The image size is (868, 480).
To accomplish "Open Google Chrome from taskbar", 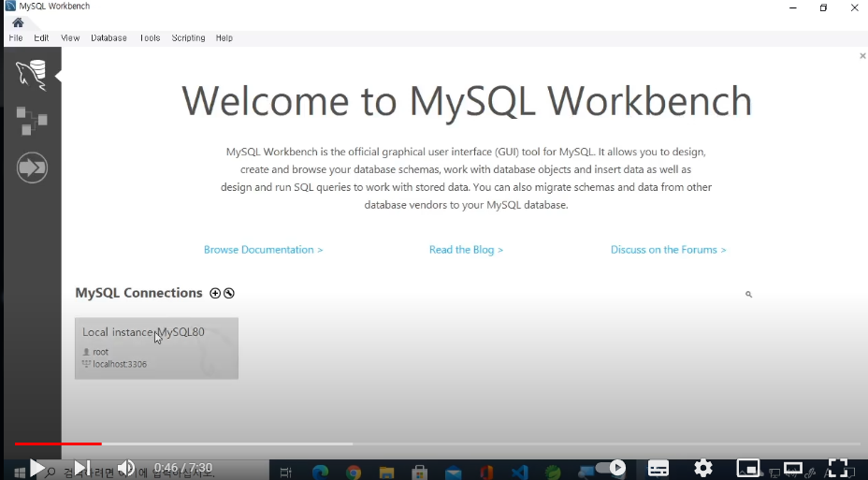I will coord(354,473).
